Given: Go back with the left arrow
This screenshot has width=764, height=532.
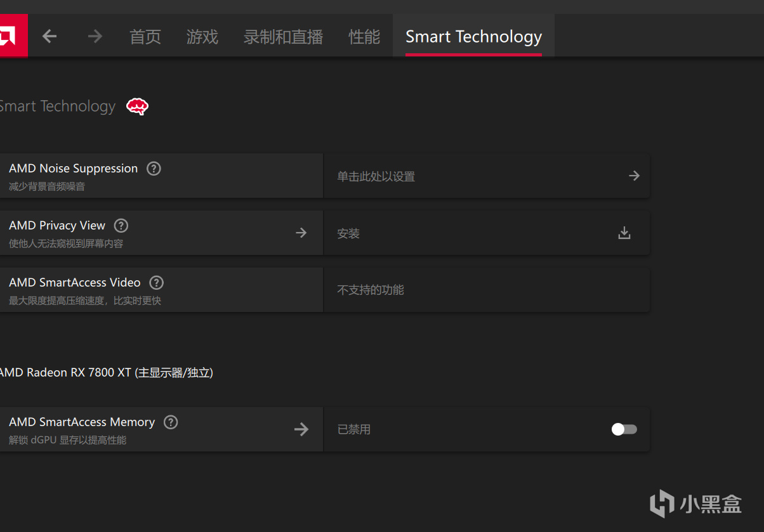Looking at the screenshot, I should (x=49, y=36).
